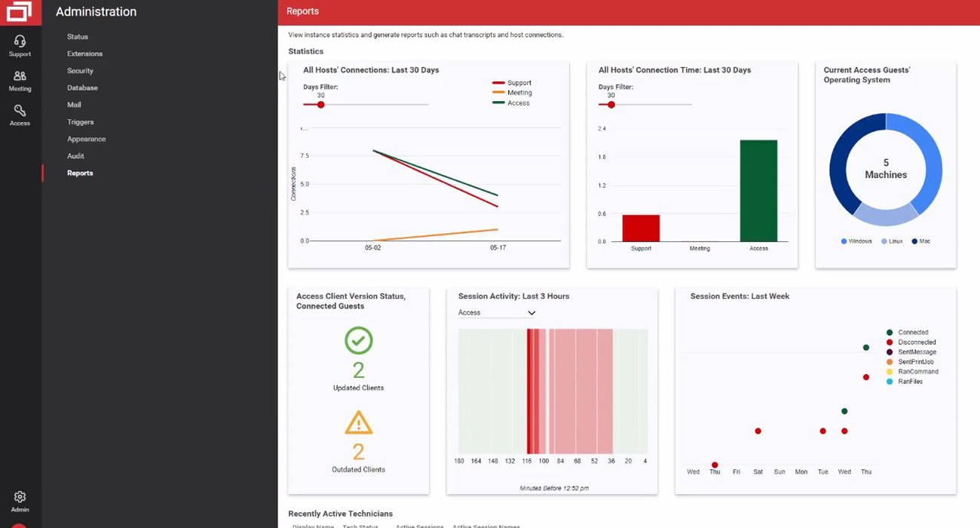Screen dimensions: 980x528
Task: Click the Admin gear icon
Action: tap(20, 497)
